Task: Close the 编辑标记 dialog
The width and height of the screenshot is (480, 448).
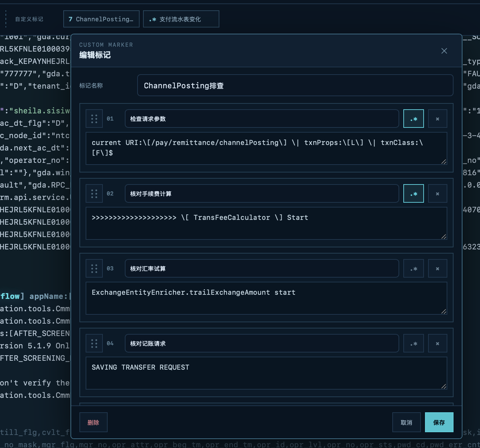Action: point(444,51)
